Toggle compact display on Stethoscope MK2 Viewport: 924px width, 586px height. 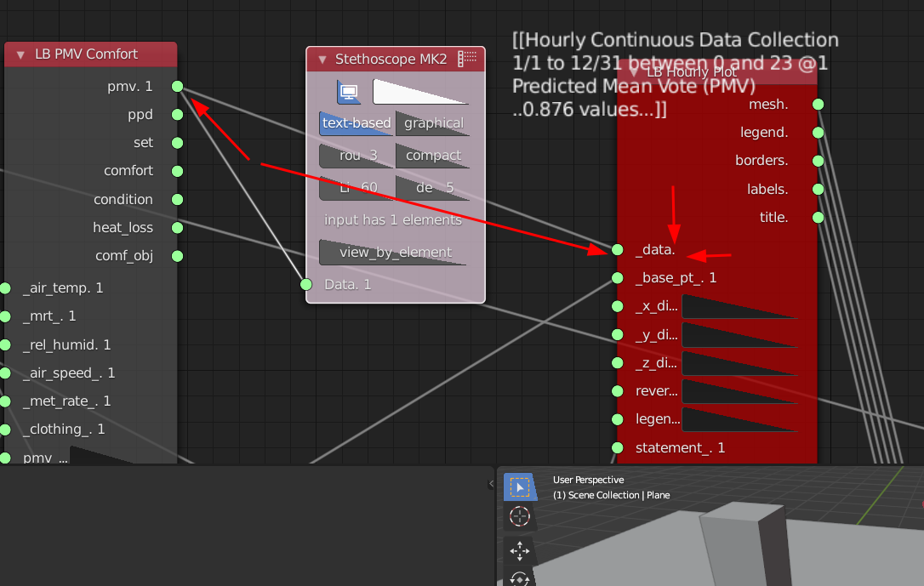432,155
